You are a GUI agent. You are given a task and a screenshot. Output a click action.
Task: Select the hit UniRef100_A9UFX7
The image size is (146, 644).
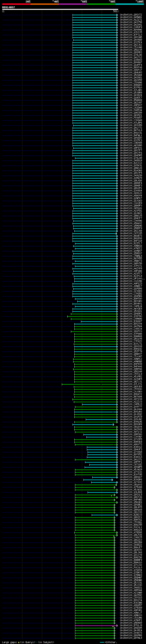(131, 70)
